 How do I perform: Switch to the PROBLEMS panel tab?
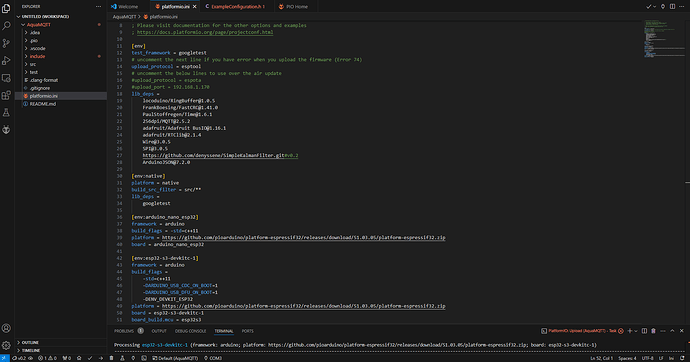[124, 331]
